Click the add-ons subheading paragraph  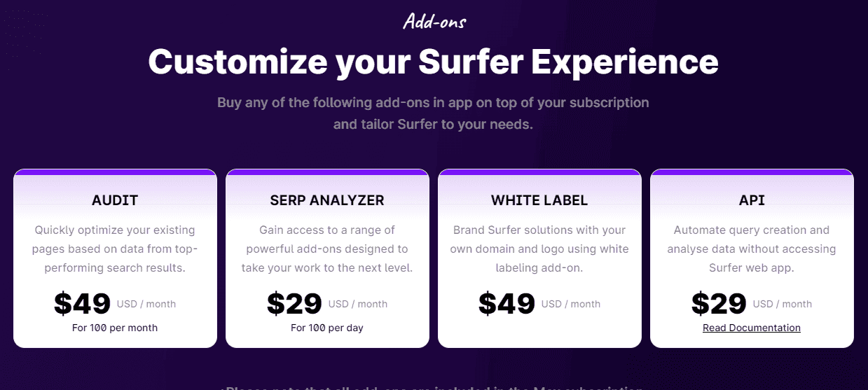(x=433, y=113)
